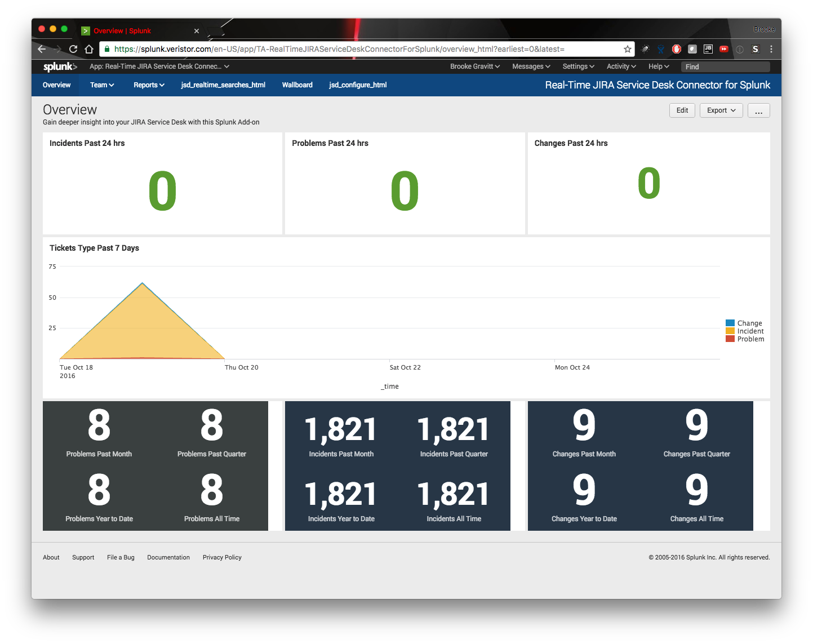Expand the App selector dropdown
The width and height of the screenshot is (813, 644).
[x=159, y=66]
